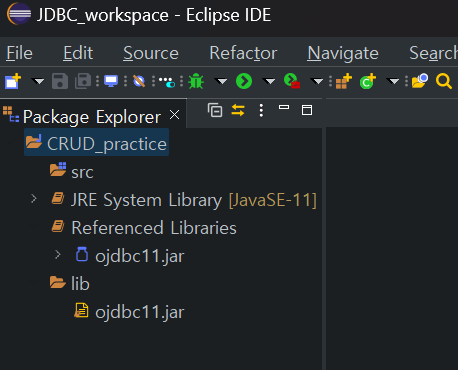Viewport: 458px width, 370px height.
Task: Click the dotted step-filter toolbar icon
Action: 167,82
